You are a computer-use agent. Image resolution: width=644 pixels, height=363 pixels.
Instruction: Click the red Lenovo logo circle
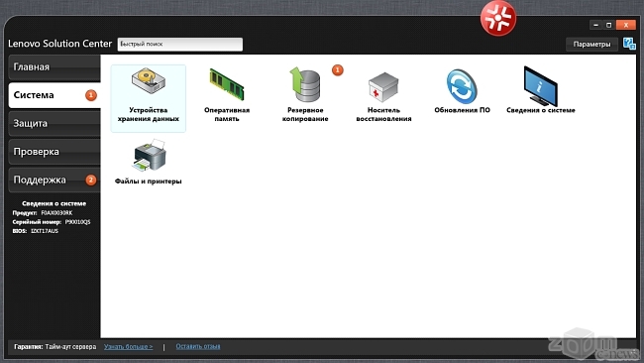click(x=498, y=18)
